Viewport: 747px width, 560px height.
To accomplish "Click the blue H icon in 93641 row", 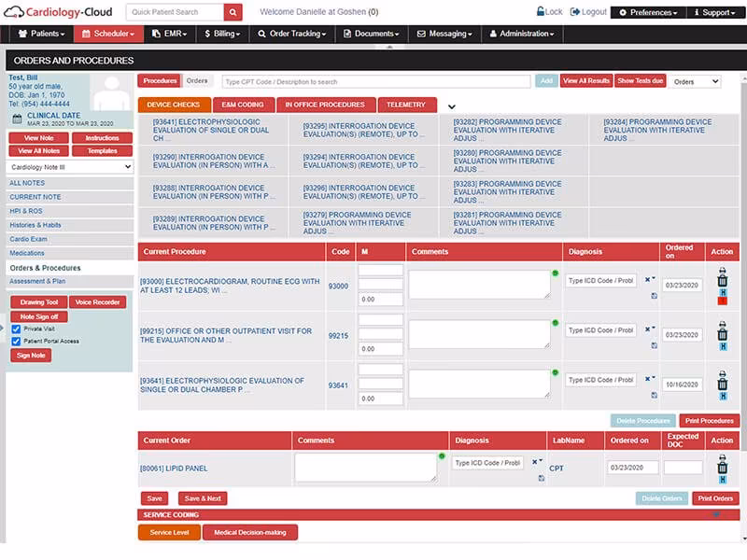I will click(x=723, y=396).
